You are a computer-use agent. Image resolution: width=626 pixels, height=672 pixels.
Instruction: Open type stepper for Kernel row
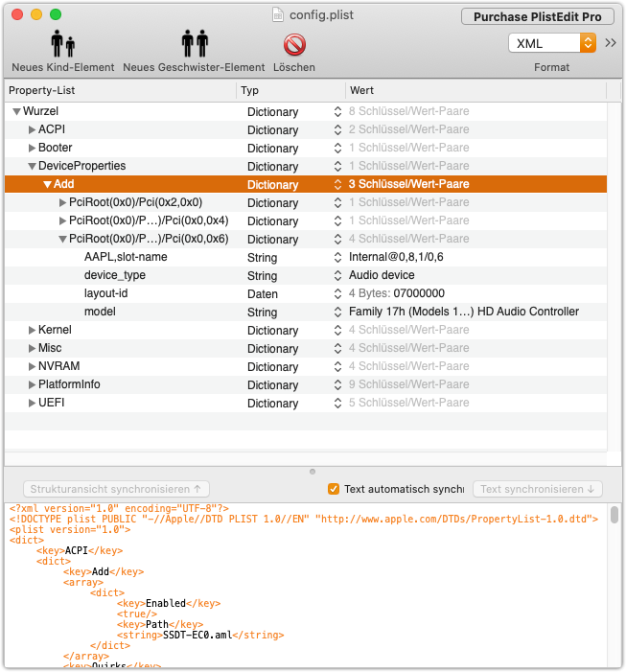coord(337,330)
